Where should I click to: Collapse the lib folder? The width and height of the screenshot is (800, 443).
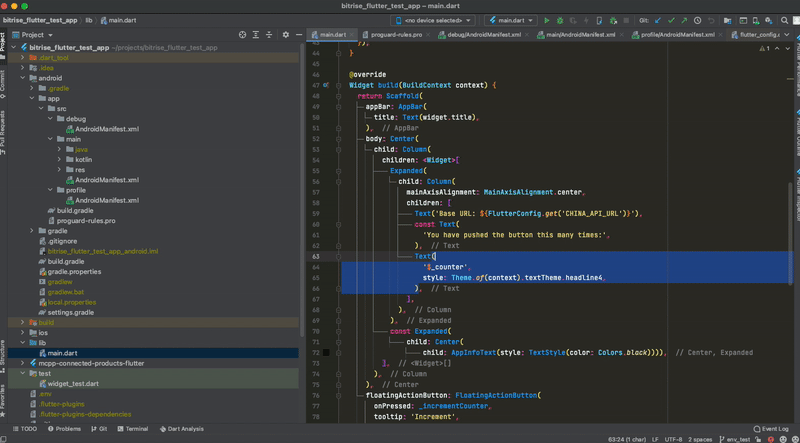(22, 343)
